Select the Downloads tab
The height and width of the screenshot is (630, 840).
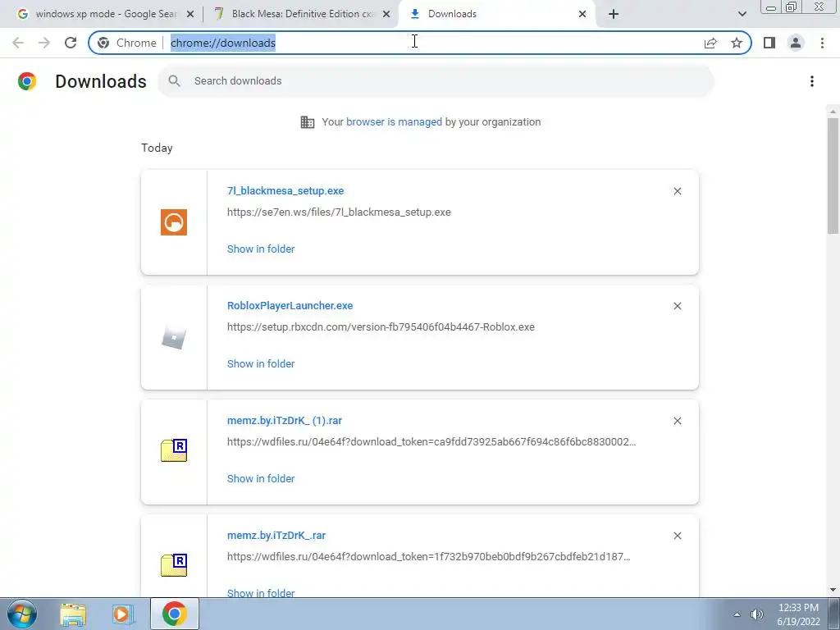pyautogui.click(x=498, y=14)
